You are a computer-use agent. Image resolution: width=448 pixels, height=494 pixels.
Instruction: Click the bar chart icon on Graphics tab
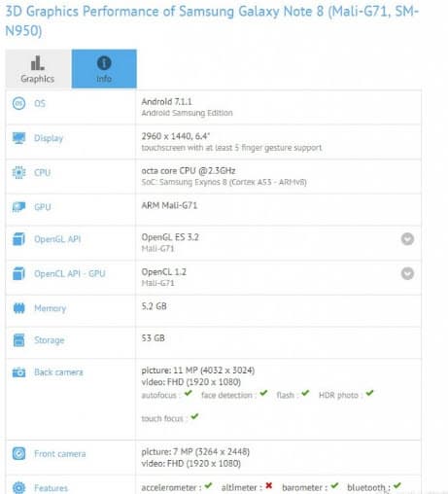click(38, 63)
